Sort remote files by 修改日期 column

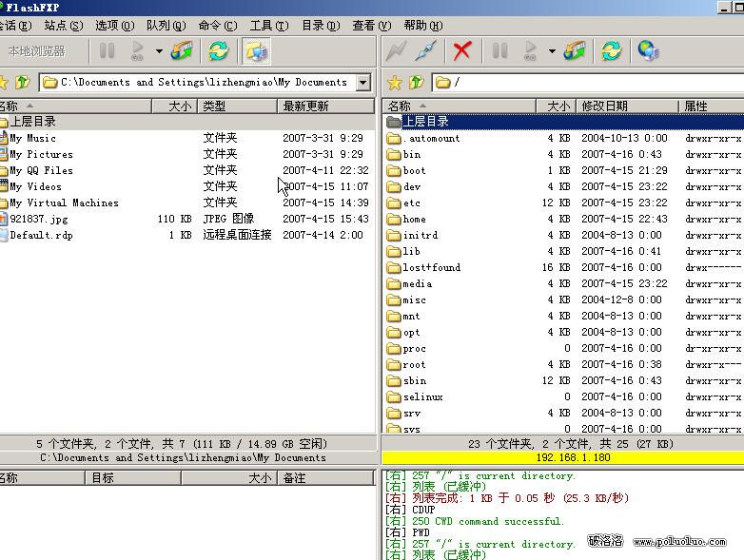coord(627,106)
